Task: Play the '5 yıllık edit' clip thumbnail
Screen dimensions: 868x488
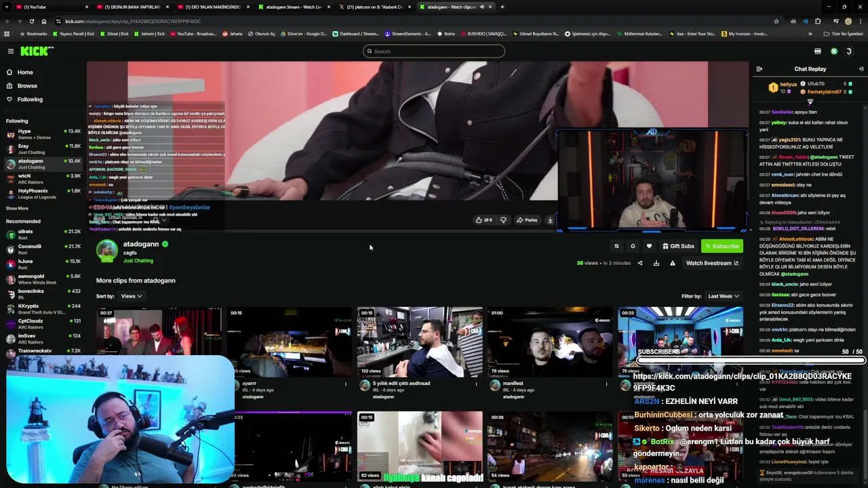Action: [420, 342]
